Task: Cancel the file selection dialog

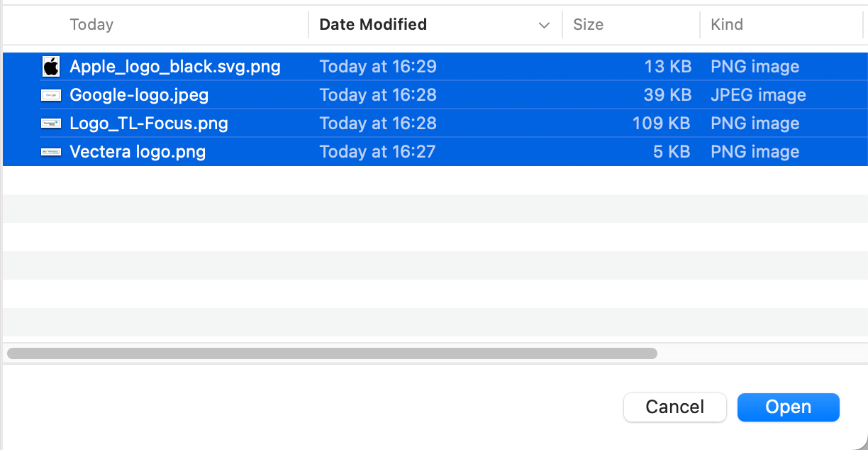Action: (x=675, y=407)
